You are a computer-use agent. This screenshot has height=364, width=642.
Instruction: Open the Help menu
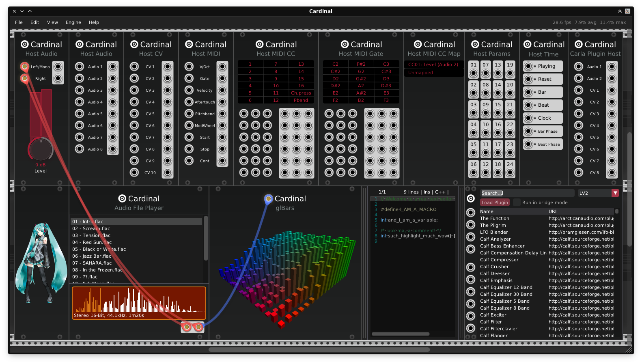tap(94, 22)
